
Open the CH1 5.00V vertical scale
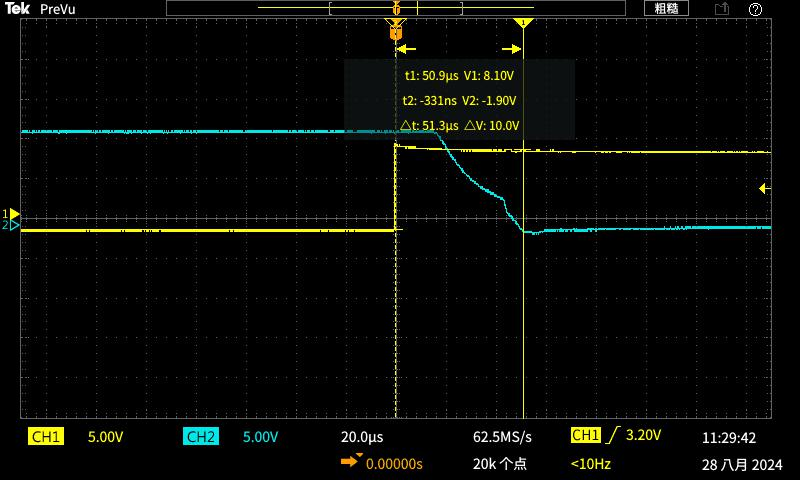coord(106,437)
